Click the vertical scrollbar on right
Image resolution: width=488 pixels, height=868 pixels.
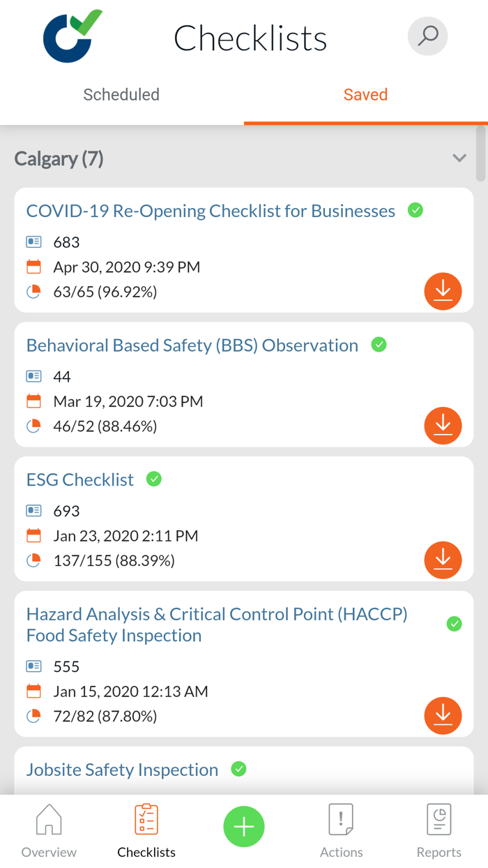point(481,154)
